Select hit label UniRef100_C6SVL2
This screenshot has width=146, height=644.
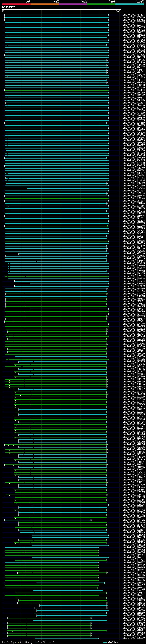pos(134,50)
